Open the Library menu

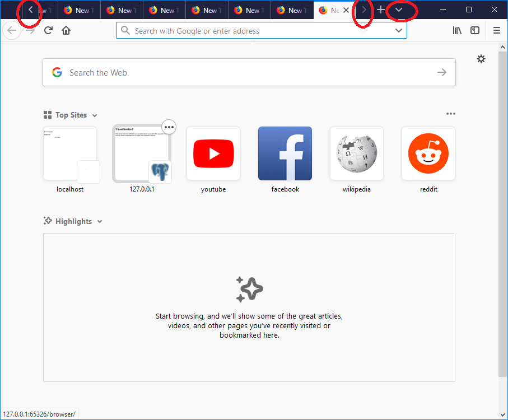click(x=457, y=30)
